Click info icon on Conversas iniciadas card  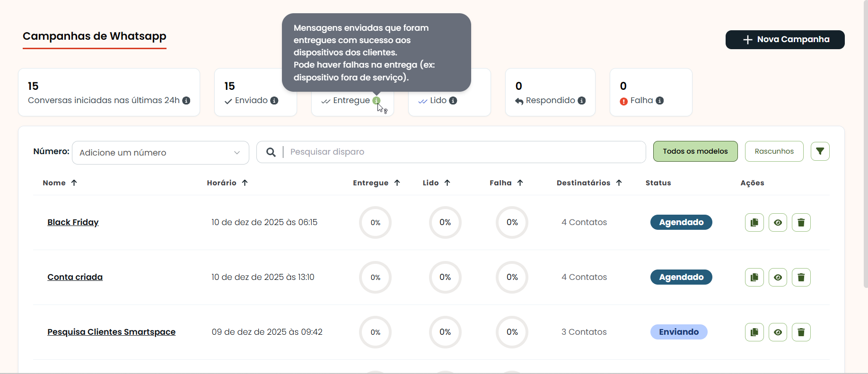[186, 101]
